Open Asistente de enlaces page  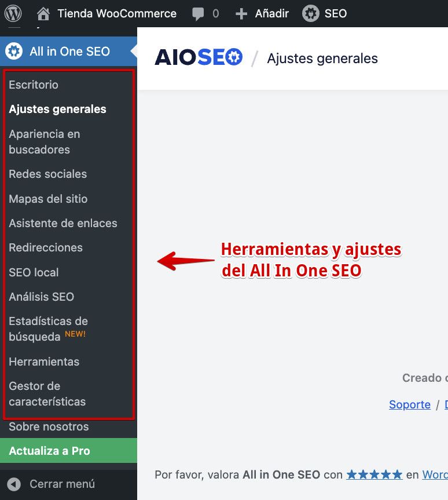coord(63,223)
